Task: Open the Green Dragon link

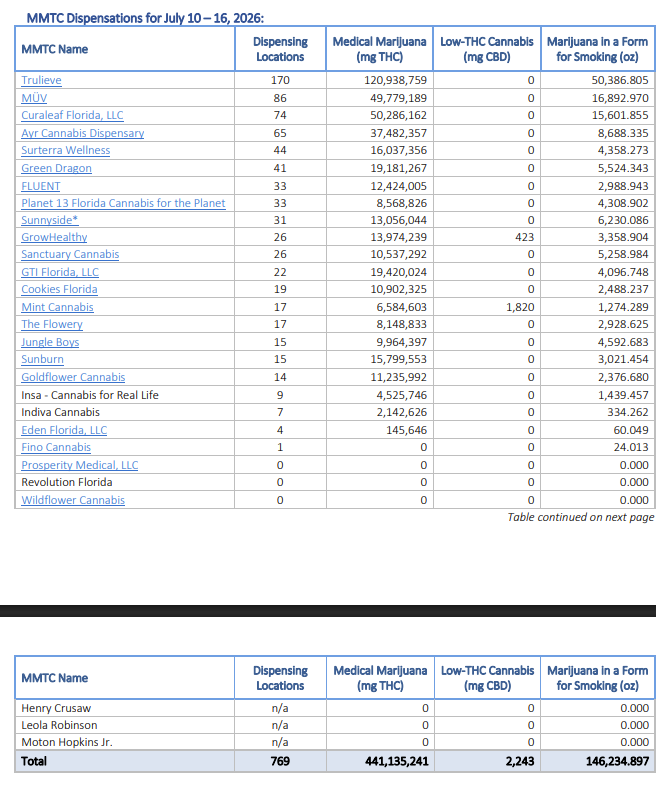Action: click(56, 168)
